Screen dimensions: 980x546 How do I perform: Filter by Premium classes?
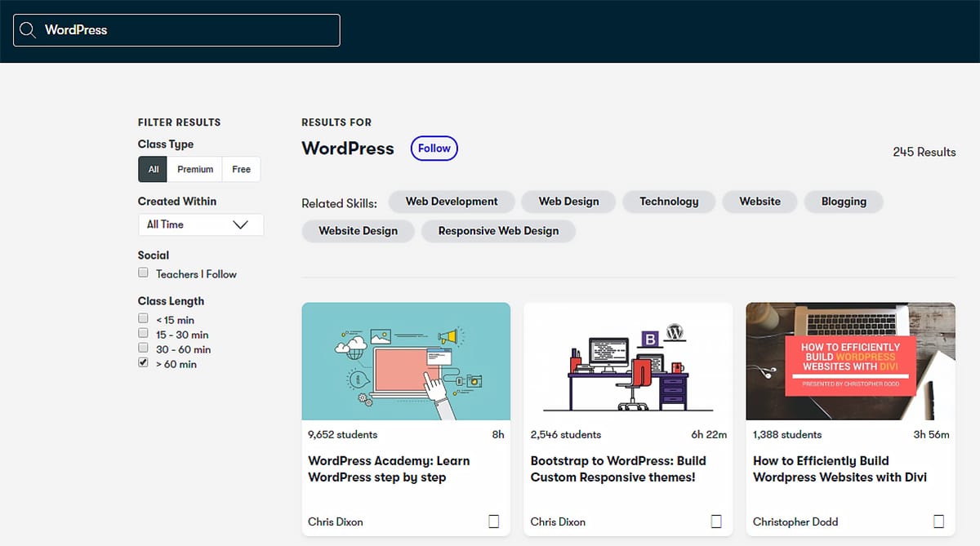tap(195, 170)
